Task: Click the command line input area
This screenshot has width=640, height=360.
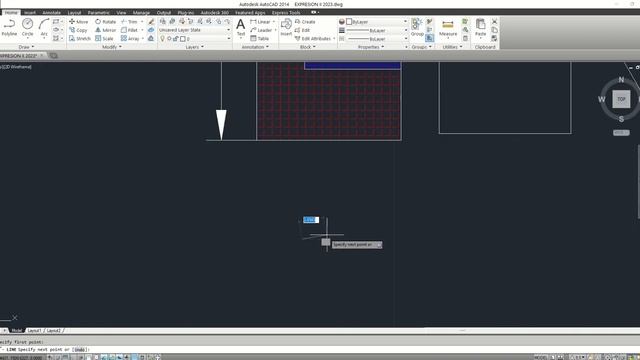Action: click(320, 350)
